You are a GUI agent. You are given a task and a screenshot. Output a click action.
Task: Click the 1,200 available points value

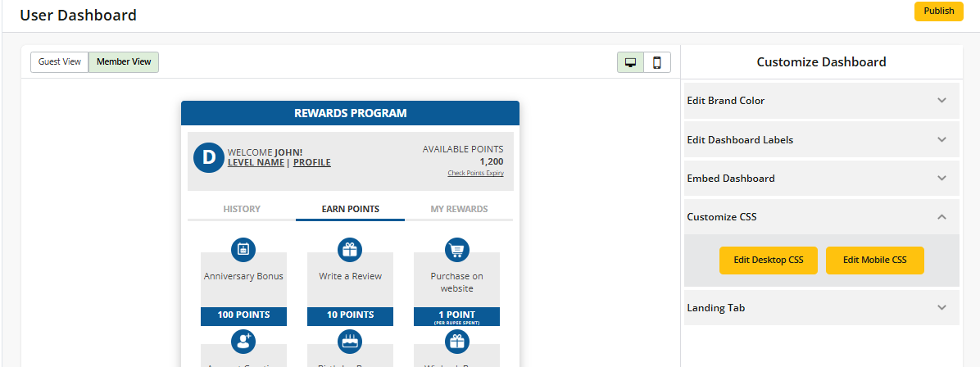coord(492,161)
